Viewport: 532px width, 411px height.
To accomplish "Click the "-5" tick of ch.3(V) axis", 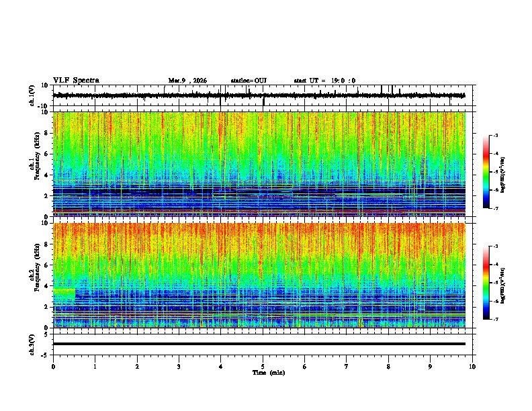I will (46, 355).
